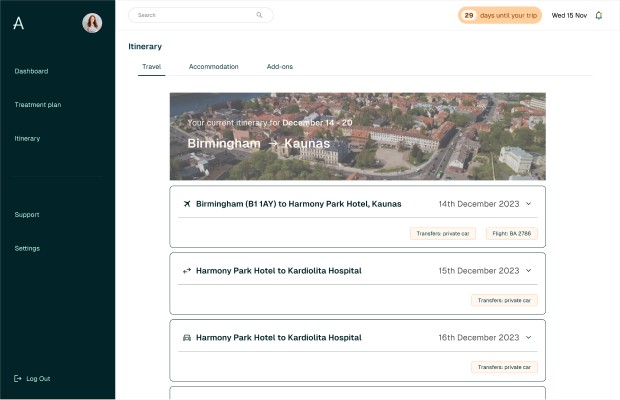This screenshot has width=620, height=400.
Task: Click the A logo in sidebar
Action: tap(18, 23)
